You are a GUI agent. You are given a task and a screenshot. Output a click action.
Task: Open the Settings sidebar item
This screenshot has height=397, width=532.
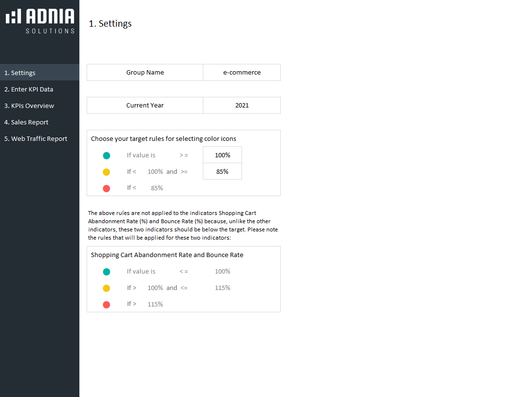20,73
